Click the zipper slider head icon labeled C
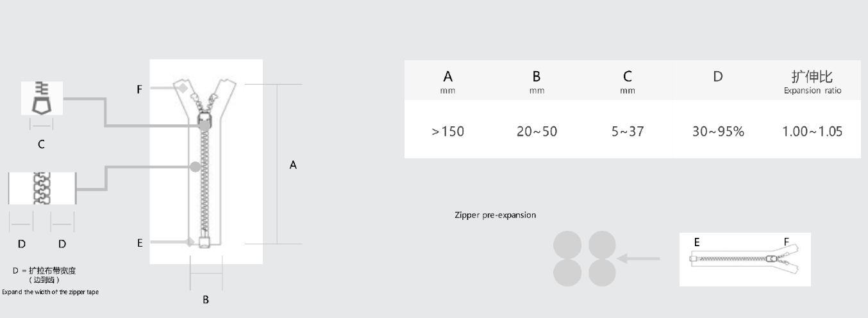Viewport: 868px width, 318px height. click(42, 98)
